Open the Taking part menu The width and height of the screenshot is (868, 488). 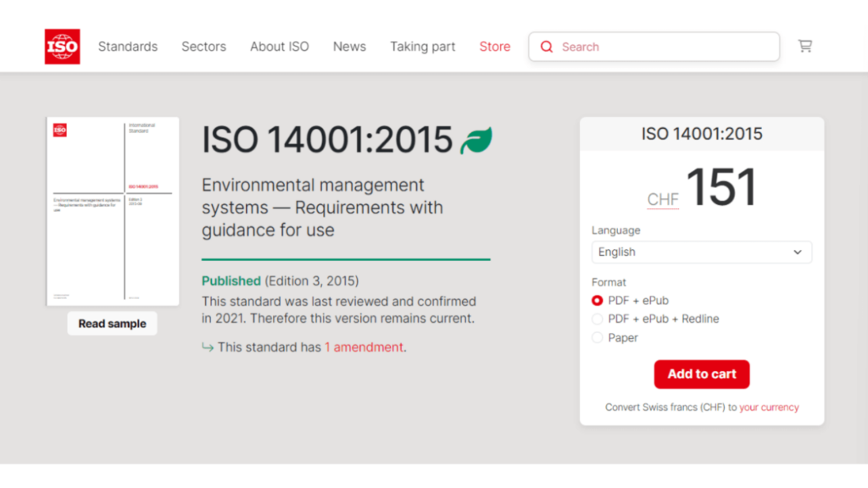tap(422, 47)
